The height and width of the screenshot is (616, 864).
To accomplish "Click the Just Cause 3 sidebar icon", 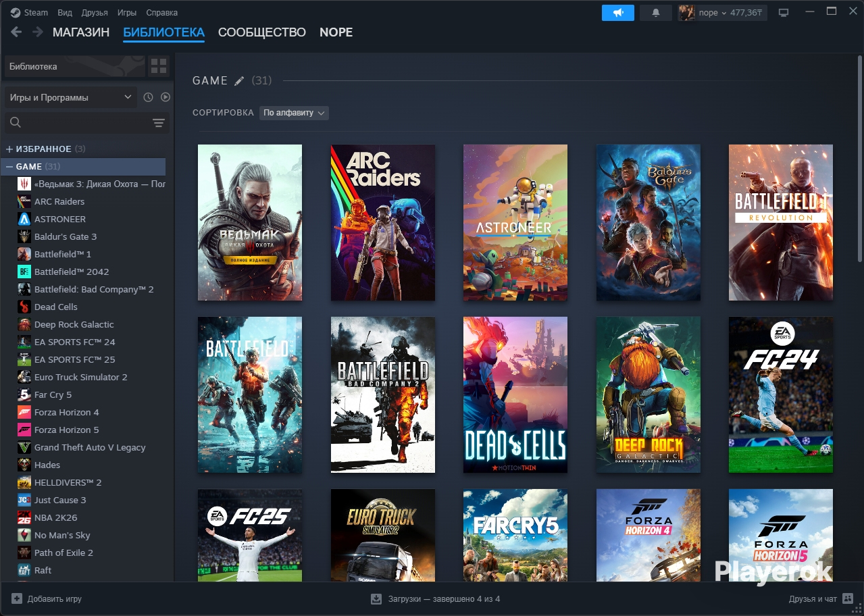I will pos(24,500).
